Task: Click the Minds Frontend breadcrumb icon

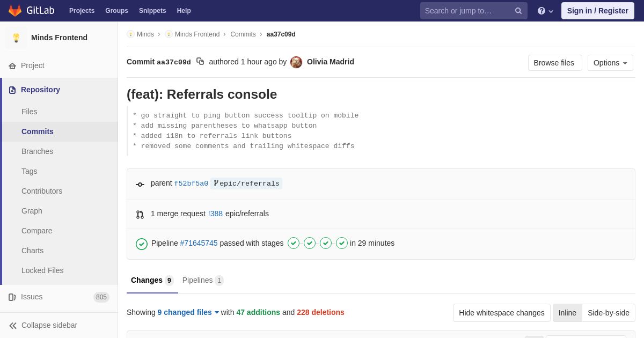Action: pyautogui.click(x=169, y=34)
